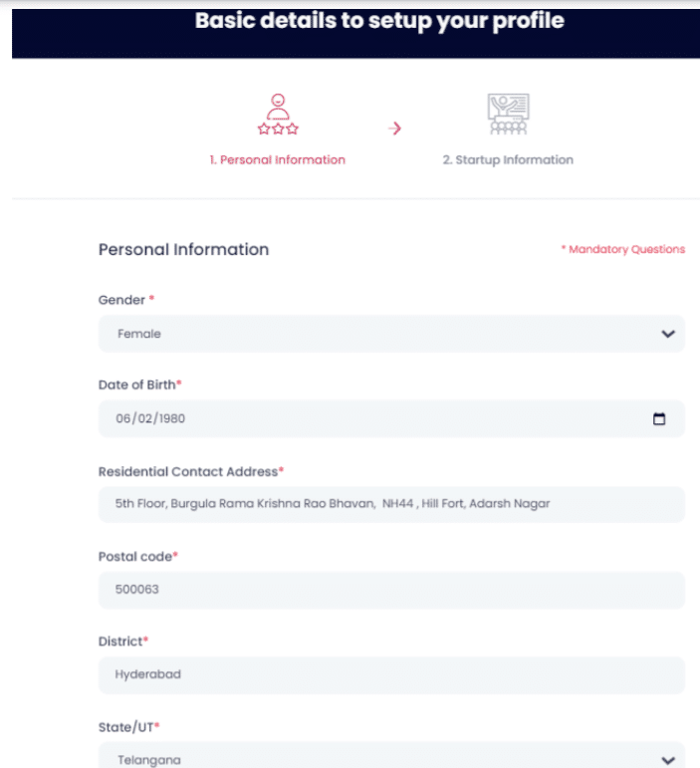This screenshot has height=768, width=700.
Task: Expand the Gender dropdown chevron
Action: (x=667, y=335)
